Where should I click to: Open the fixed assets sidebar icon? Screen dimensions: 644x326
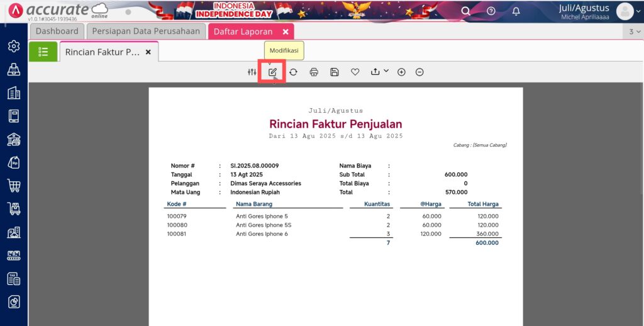coord(14,232)
